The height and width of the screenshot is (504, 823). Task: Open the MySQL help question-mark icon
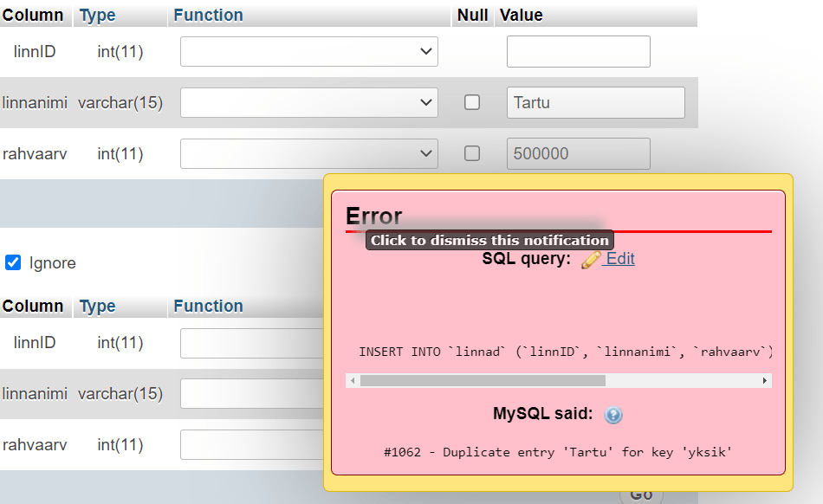pos(613,415)
